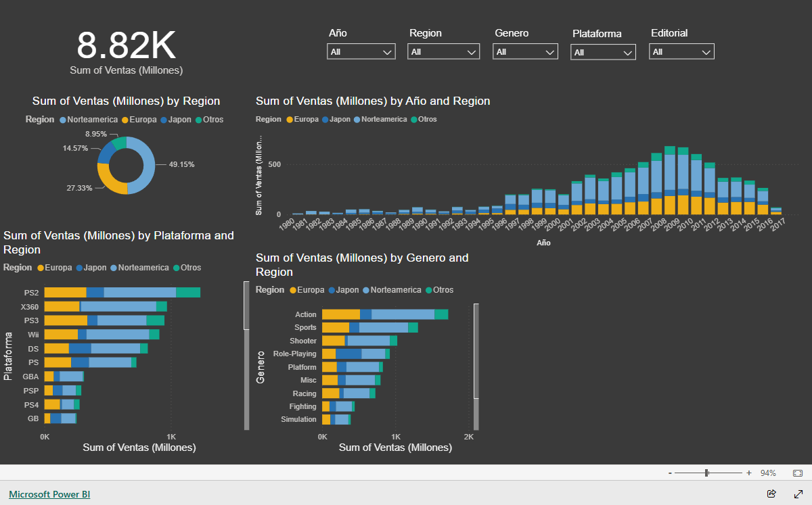Viewport: 812px width, 505px height.
Task: Select Europa in the donut chart legend
Action: (138, 120)
